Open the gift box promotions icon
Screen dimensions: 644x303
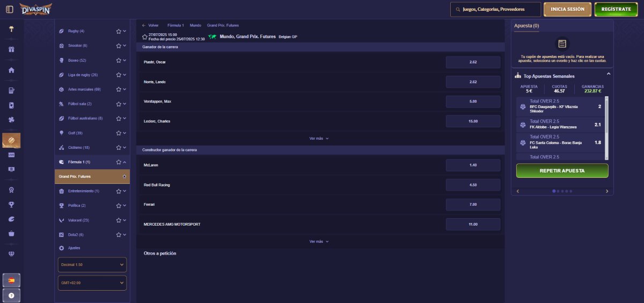[x=11, y=50]
